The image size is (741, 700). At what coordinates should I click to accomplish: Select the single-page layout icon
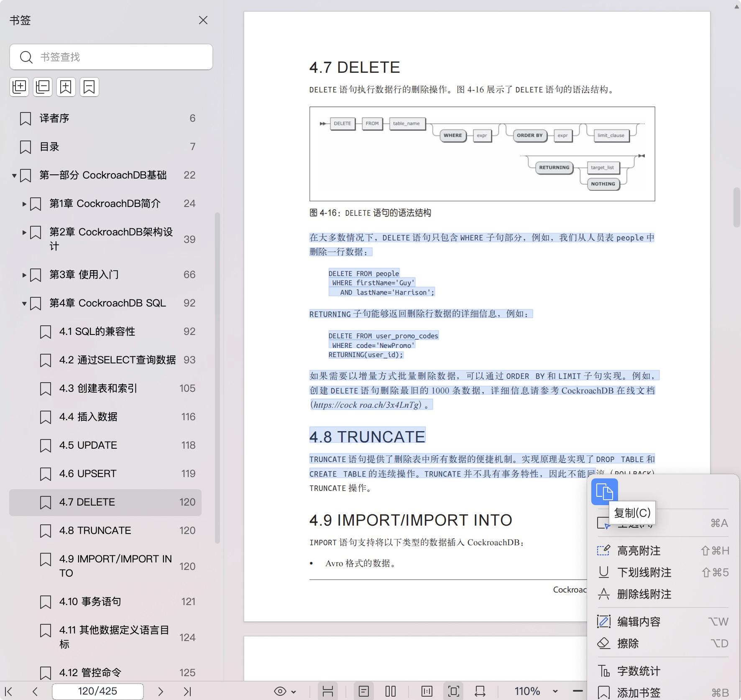click(x=364, y=691)
